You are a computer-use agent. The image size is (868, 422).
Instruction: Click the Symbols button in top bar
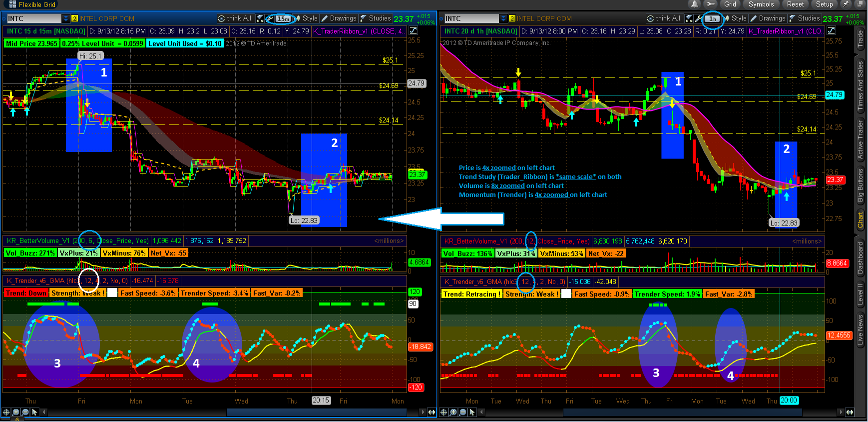coord(761,4)
